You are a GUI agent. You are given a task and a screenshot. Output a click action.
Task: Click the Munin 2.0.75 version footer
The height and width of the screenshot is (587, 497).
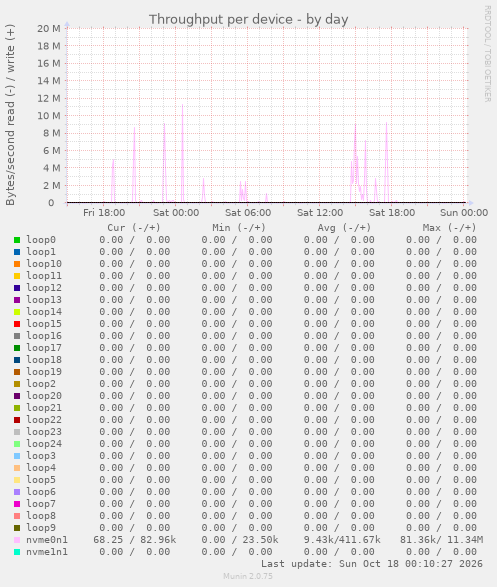click(x=248, y=576)
